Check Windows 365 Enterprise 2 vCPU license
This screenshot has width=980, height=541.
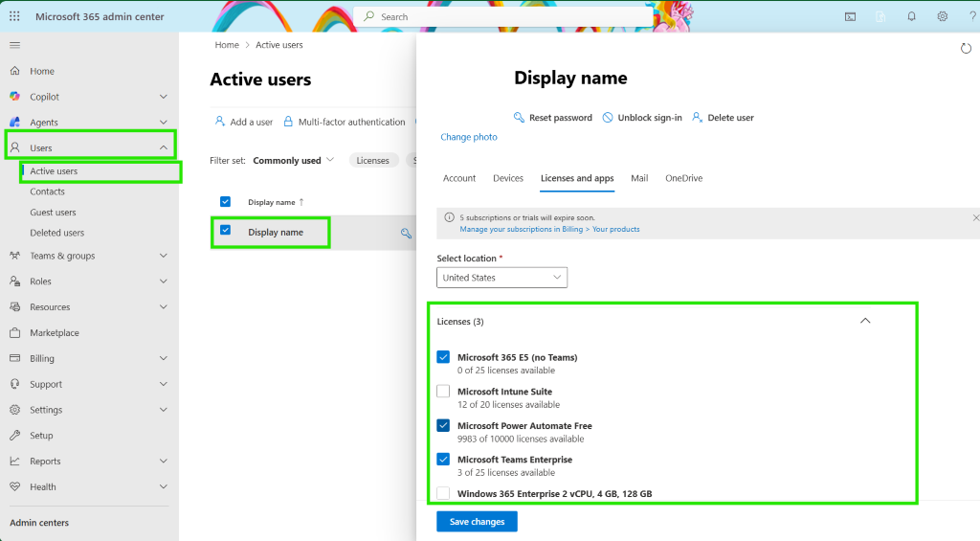443,493
